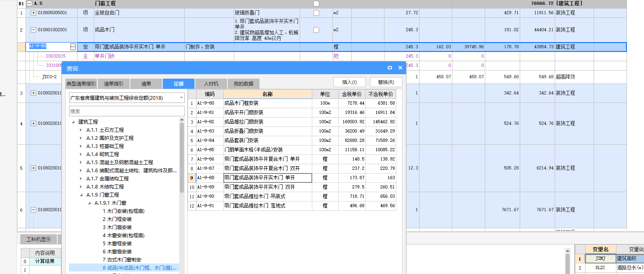The image size is (644, 274).
Task: Collapse A.1.9.1 木门窗 node
Action: click(89, 203)
